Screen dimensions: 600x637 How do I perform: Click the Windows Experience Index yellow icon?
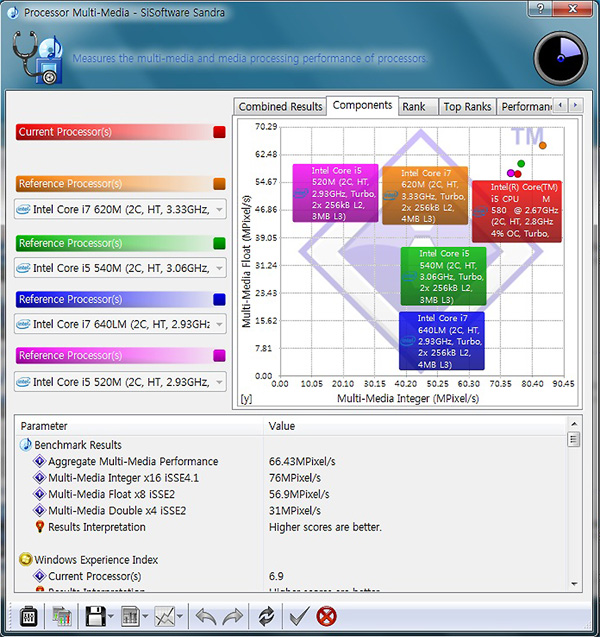click(x=26, y=559)
